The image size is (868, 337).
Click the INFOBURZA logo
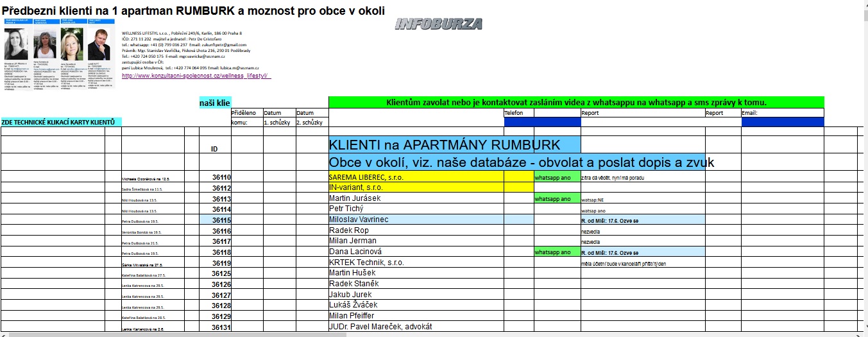click(439, 24)
